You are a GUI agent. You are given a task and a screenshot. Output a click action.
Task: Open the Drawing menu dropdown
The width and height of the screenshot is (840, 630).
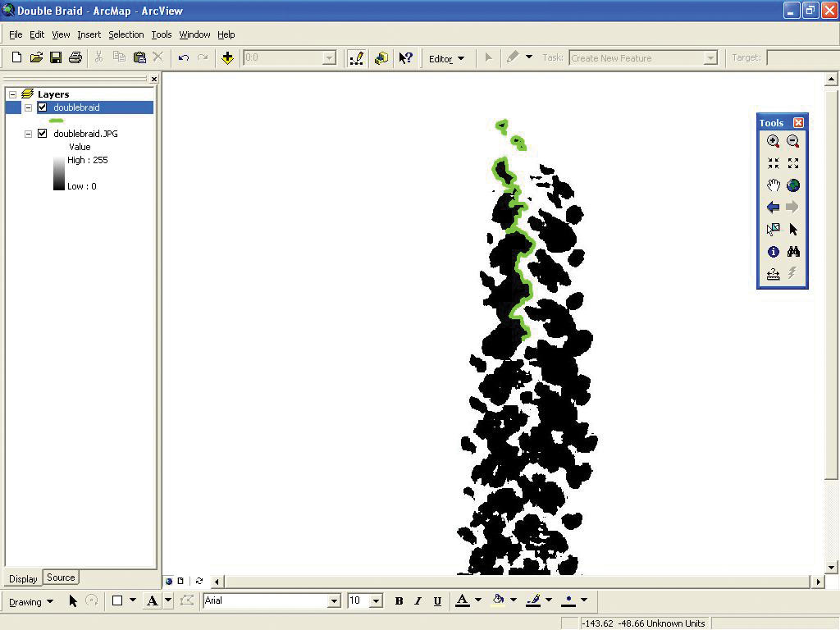tap(31, 601)
